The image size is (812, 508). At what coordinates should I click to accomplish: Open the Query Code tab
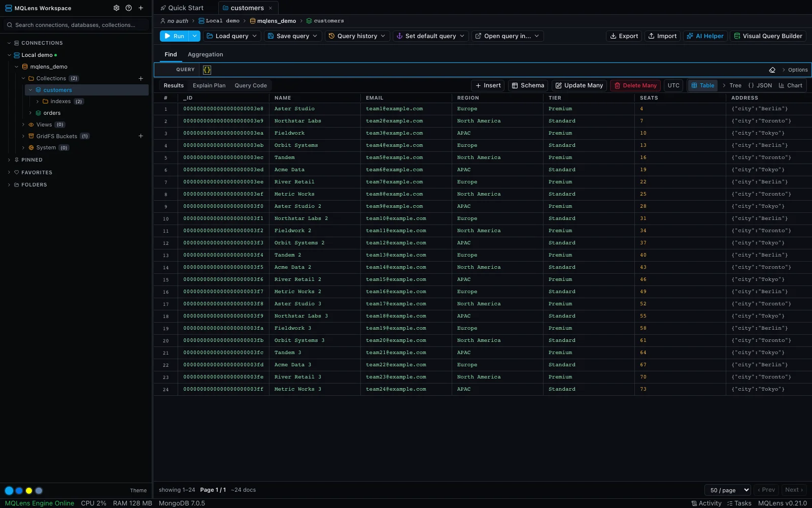(x=251, y=85)
